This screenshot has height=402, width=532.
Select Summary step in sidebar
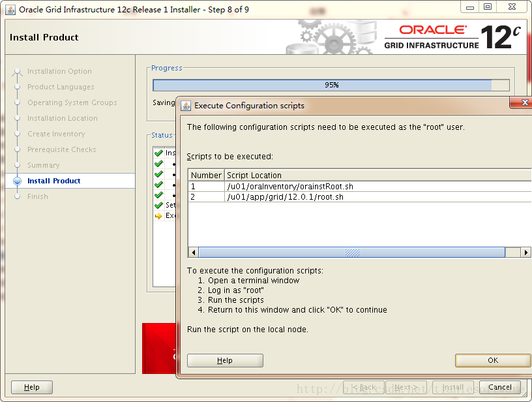(44, 165)
